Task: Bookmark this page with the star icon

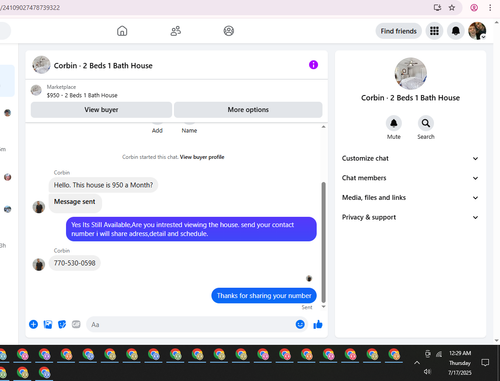Action: coord(452,7)
